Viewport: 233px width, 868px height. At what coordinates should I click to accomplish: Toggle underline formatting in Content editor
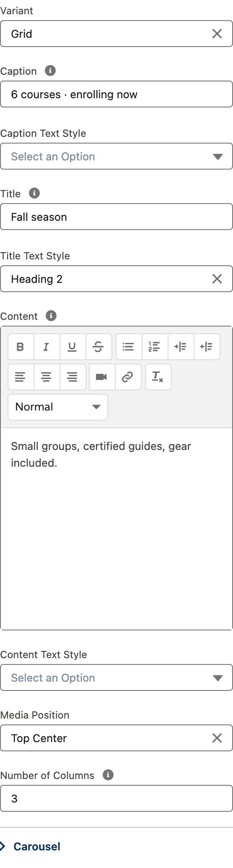(72, 347)
